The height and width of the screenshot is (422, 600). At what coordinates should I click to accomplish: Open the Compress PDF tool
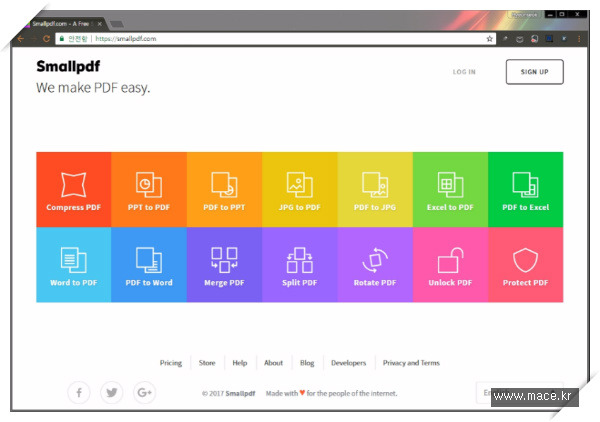(73, 189)
